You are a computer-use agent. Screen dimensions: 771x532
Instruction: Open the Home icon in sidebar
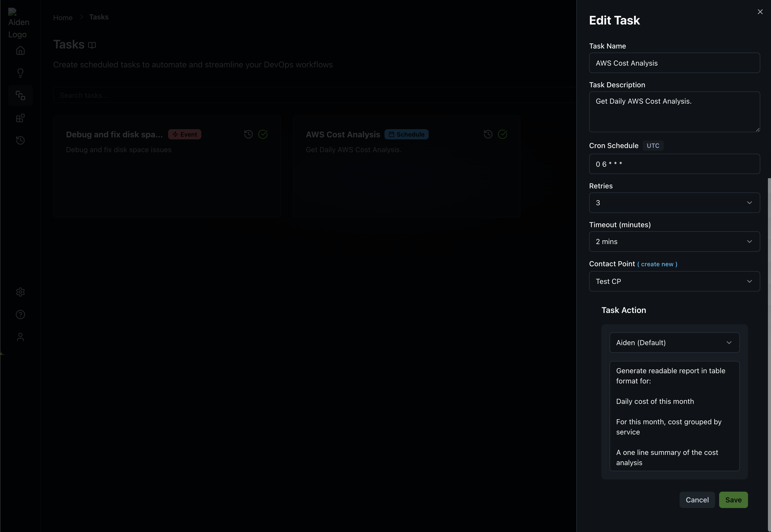click(20, 51)
